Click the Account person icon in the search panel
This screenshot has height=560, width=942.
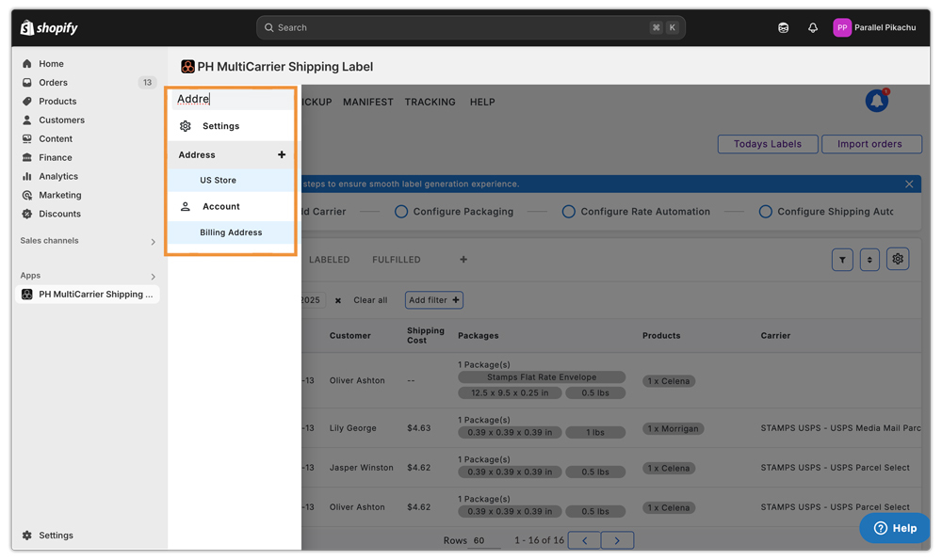point(185,206)
